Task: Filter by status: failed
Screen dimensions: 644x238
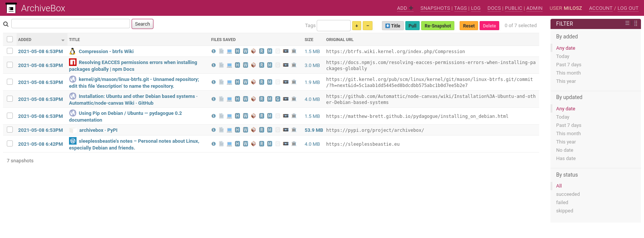Action: tap(562, 203)
